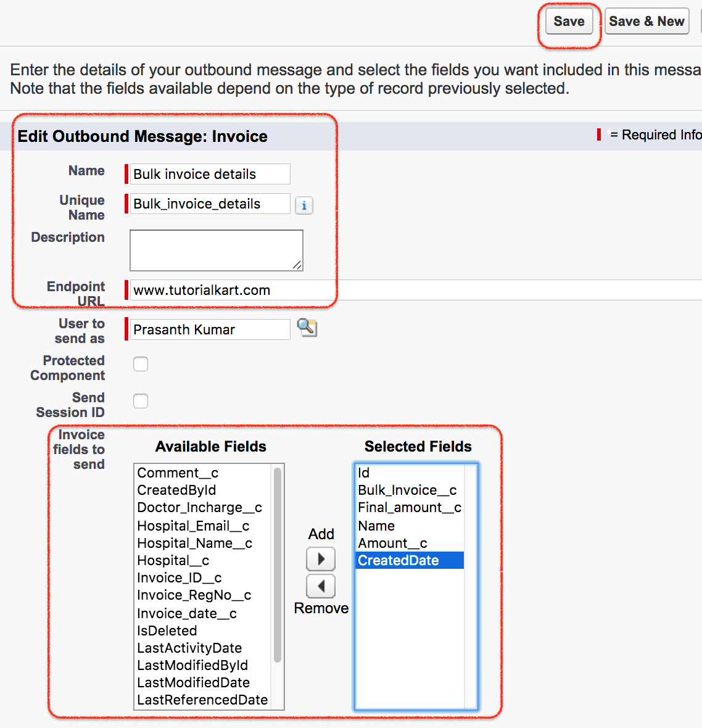Focus the Name input field
The image size is (702, 728).
[x=210, y=174]
